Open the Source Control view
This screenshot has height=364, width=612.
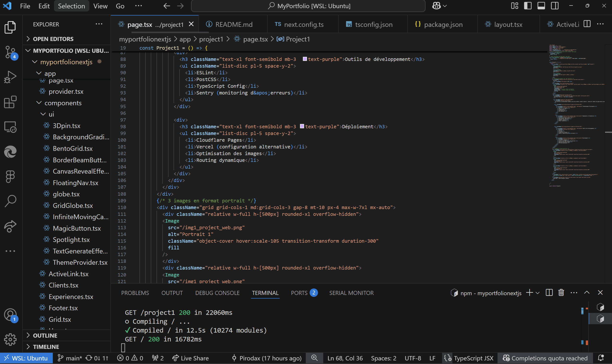tap(10, 52)
